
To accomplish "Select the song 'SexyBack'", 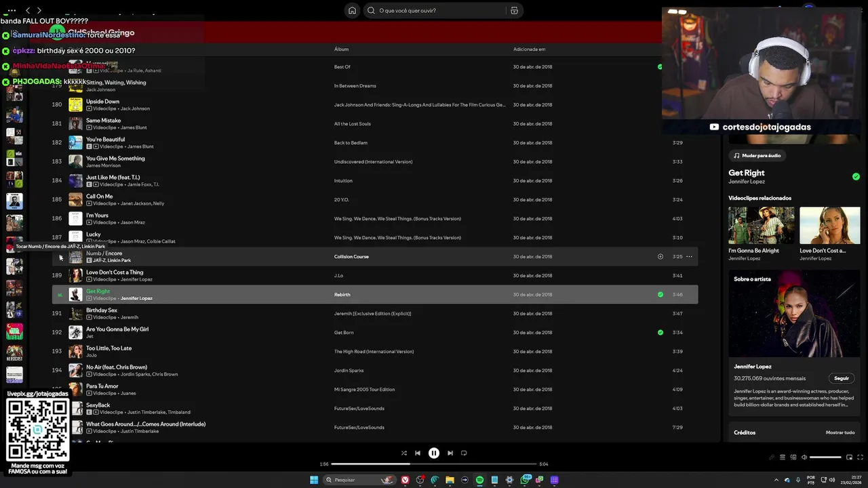I will coord(98,405).
